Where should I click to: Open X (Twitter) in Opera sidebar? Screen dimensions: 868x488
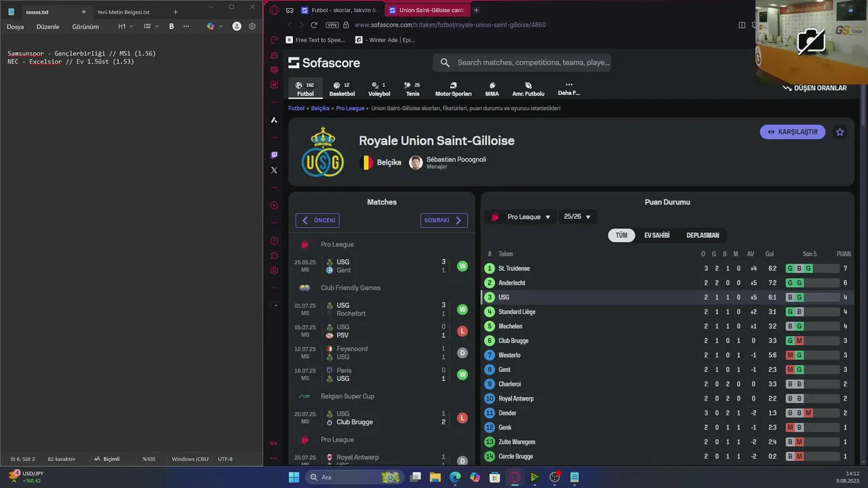pos(274,170)
